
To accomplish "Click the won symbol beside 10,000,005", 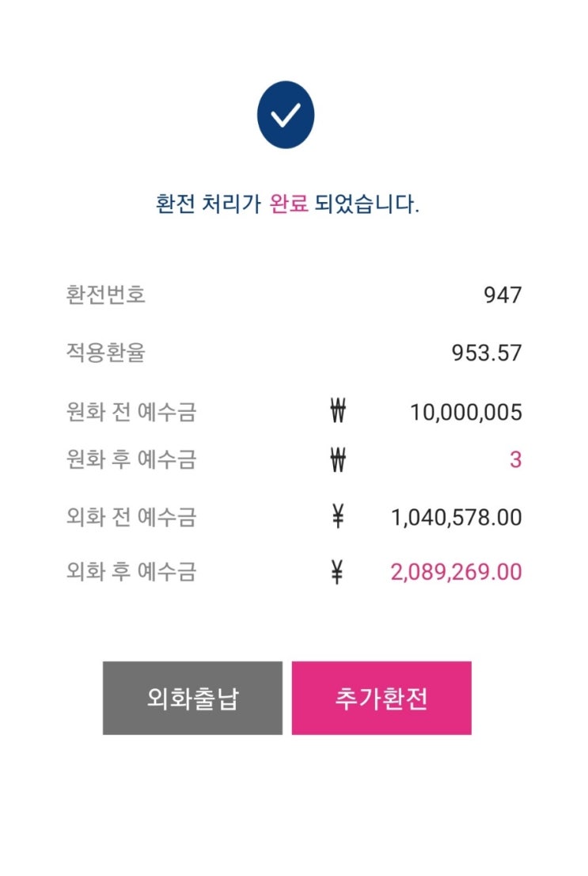I will point(338,413).
